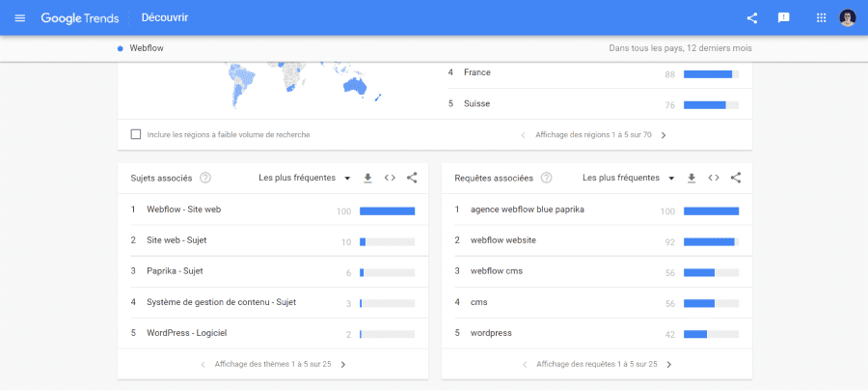868x391 pixels.
Task: Click Dans tous les pays, 12 derniers mois
Action: click(680, 48)
